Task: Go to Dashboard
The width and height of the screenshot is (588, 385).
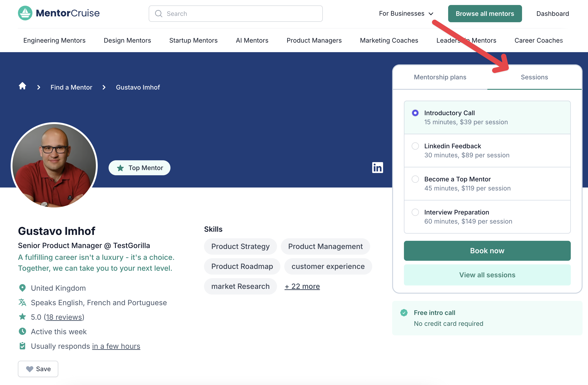Action: pos(553,14)
